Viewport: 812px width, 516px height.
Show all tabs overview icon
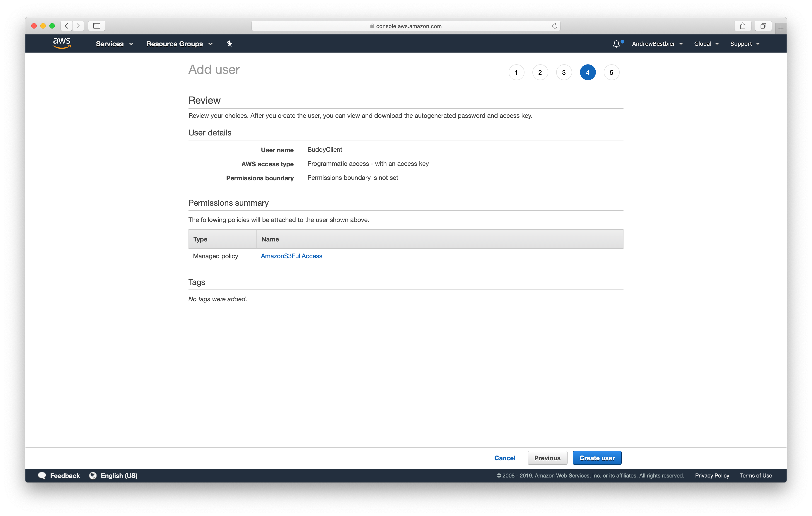pyautogui.click(x=763, y=26)
